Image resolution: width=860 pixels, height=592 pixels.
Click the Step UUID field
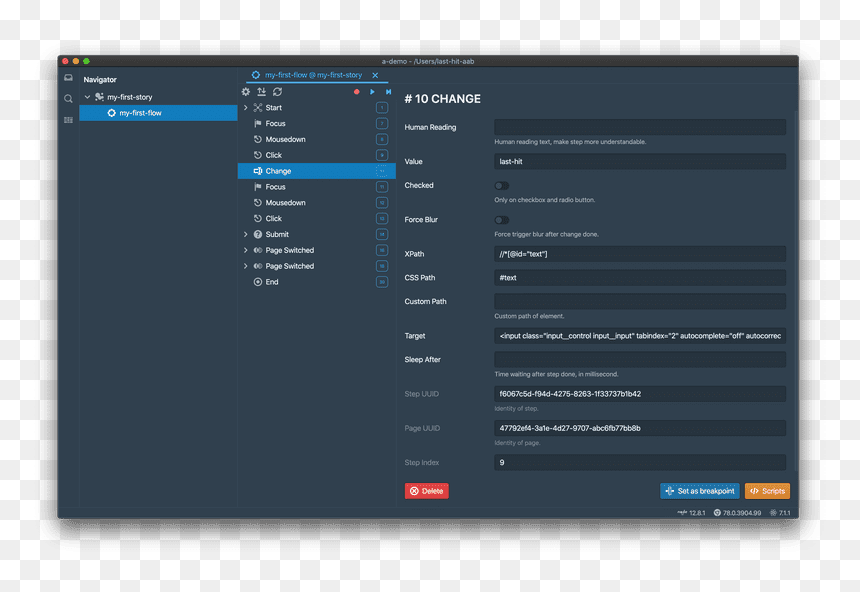pyautogui.click(x=640, y=394)
